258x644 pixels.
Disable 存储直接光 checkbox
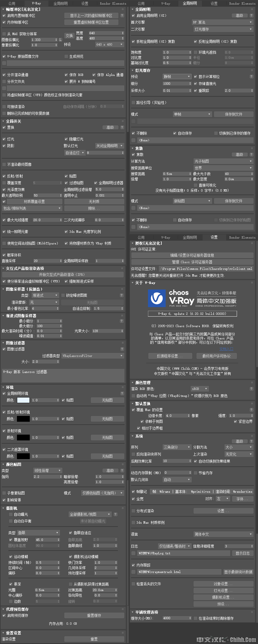click(196, 84)
